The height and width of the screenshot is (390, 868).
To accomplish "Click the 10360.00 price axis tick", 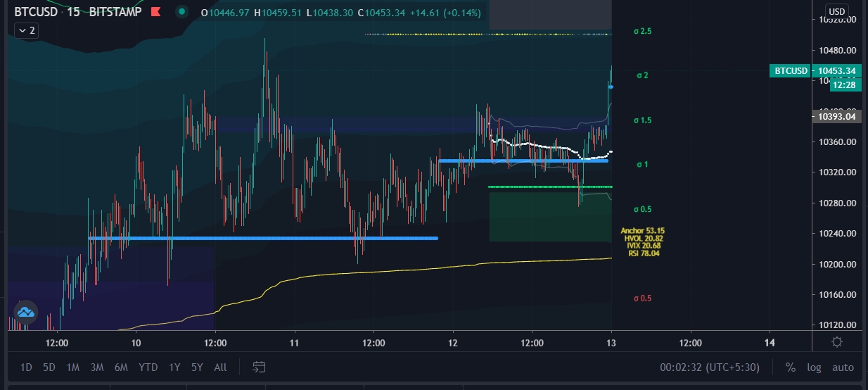I will [x=836, y=141].
